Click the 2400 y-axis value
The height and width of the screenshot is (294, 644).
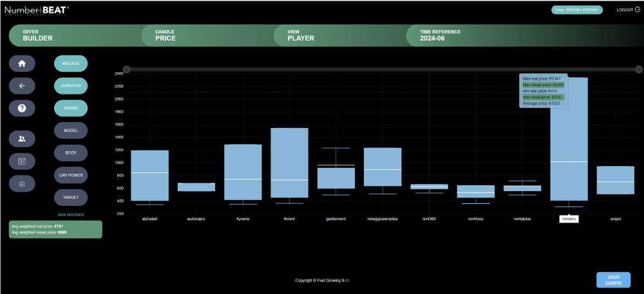(x=118, y=73)
